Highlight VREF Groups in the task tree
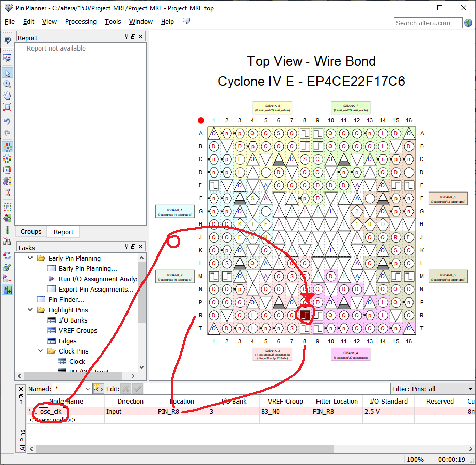This screenshot has width=476, height=465. [78, 330]
